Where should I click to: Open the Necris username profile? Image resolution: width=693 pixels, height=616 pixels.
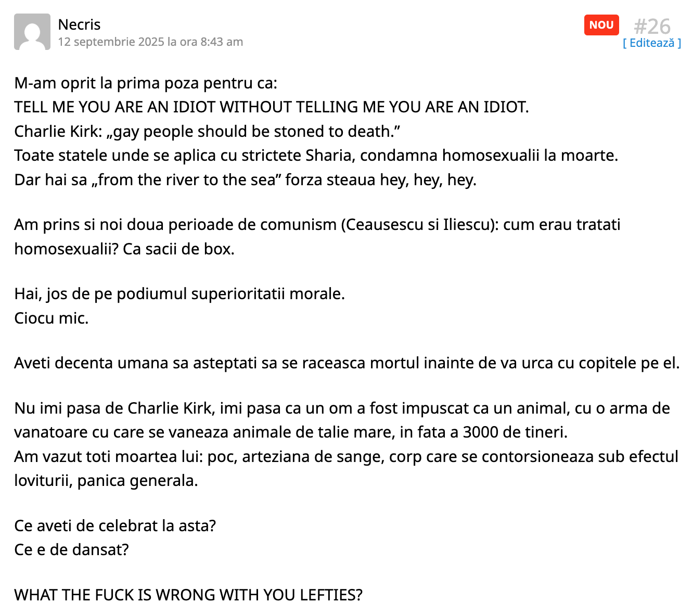point(79,24)
